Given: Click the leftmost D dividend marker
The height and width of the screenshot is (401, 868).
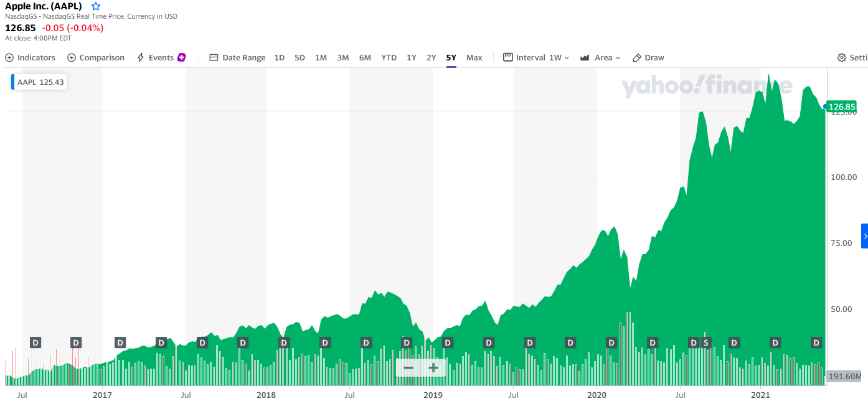Looking at the screenshot, I should [x=35, y=342].
